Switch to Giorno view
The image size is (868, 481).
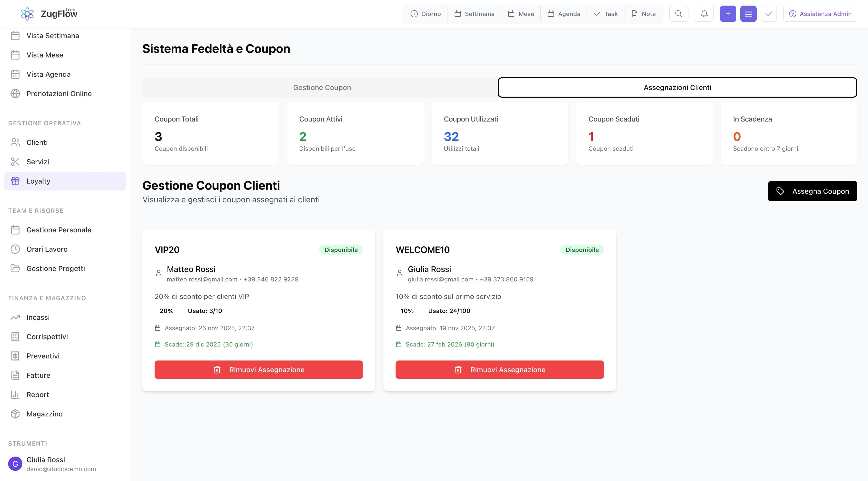[x=425, y=14]
